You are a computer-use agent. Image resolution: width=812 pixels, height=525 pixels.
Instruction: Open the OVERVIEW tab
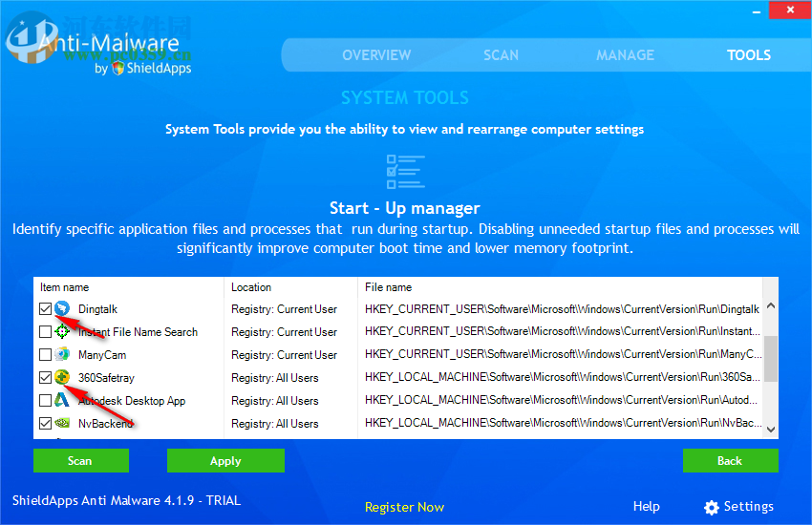pos(376,54)
